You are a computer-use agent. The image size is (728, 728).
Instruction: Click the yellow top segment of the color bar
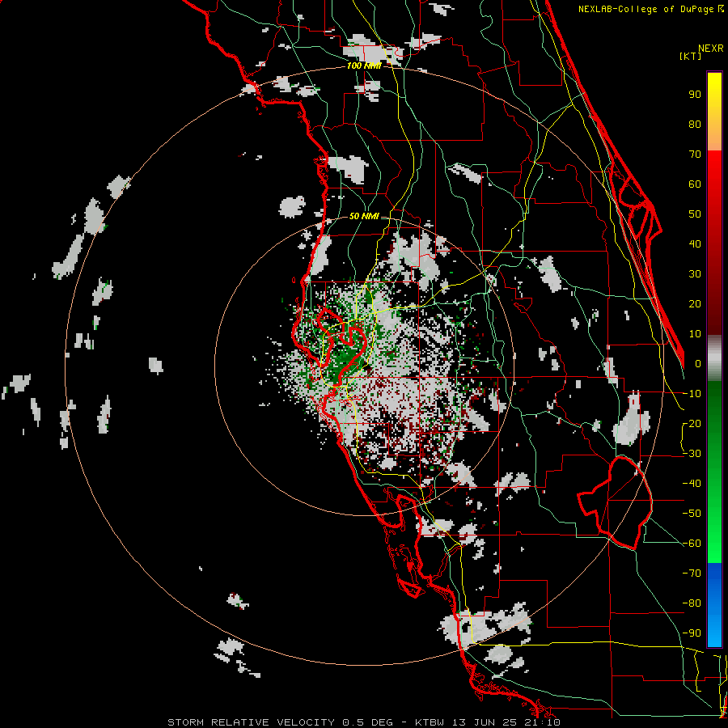tap(714, 112)
